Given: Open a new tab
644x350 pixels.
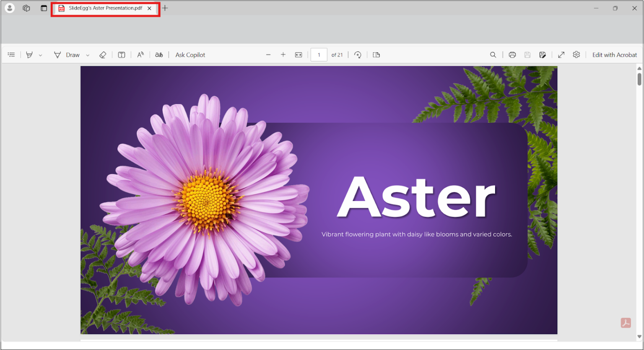Looking at the screenshot, I should [165, 8].
